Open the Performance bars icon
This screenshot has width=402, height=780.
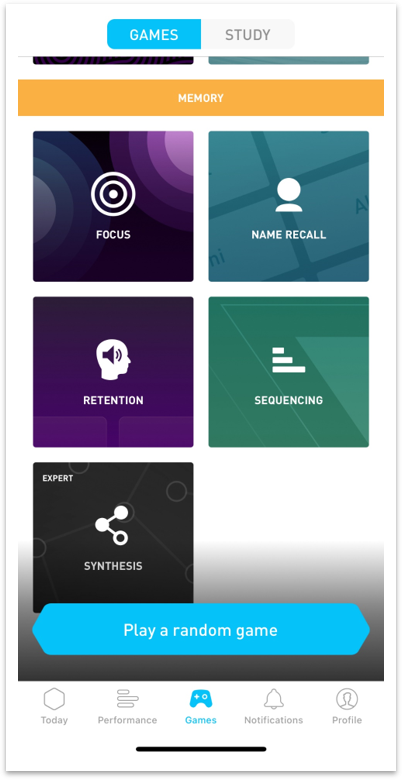pyautogui.click(x=127, y=699)
